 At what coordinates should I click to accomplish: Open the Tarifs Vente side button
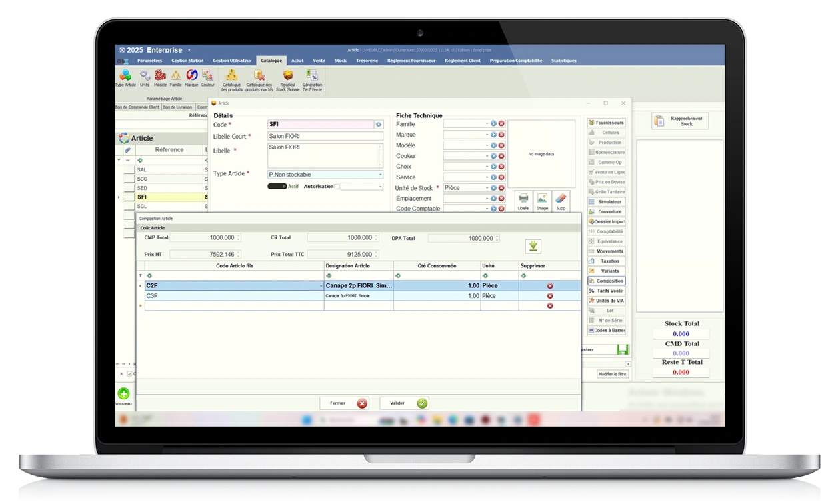(607, 291)
